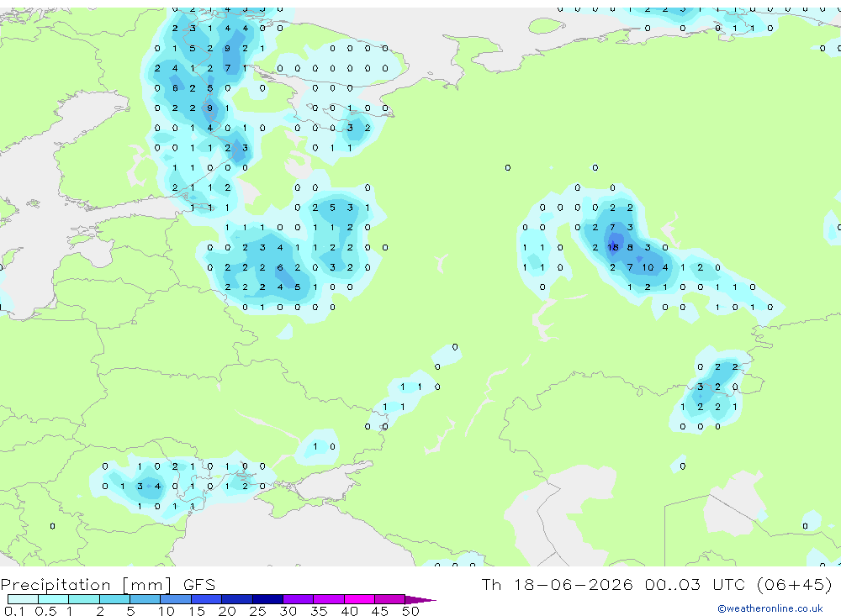Click the '15' legend scale label
Image resolution: width=841 pixels, height=616 pixels.
(197, 611)
